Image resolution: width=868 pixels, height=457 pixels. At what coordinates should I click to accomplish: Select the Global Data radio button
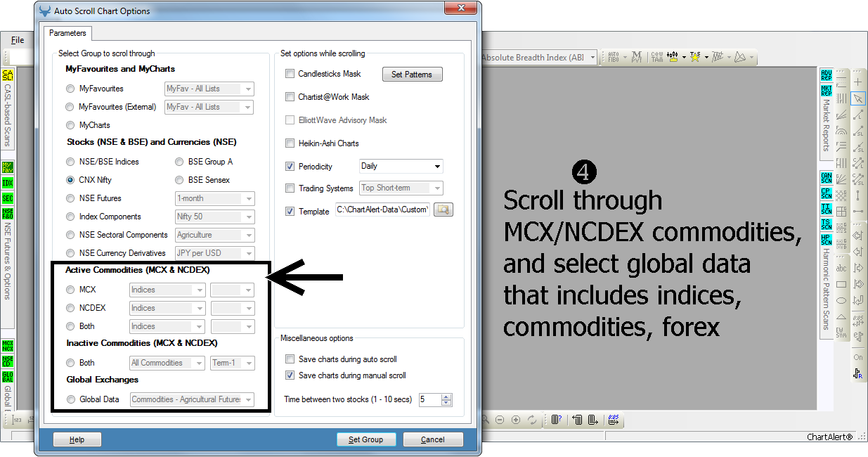pos(70,399)
